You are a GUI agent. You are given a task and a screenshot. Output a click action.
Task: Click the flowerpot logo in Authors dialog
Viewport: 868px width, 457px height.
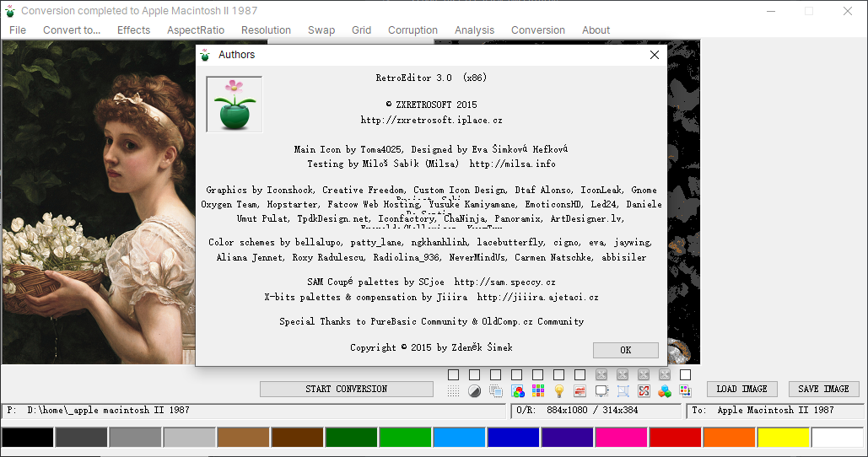tap(235, 104)
